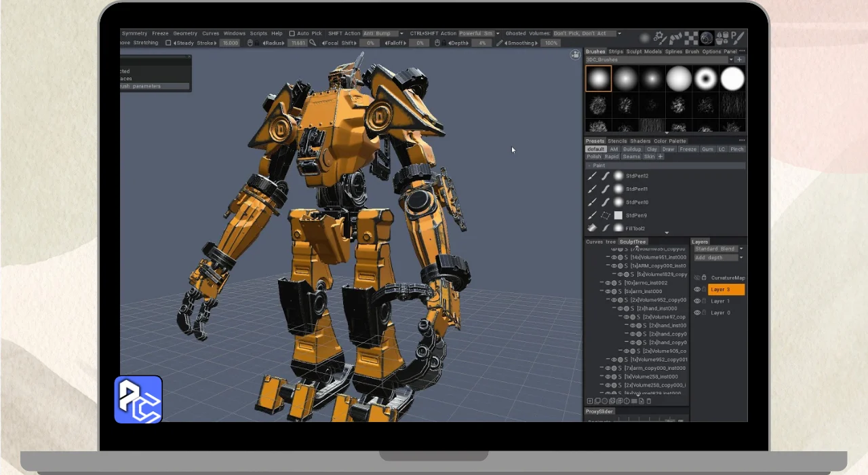868x475 pixels.
Task: Open the Geometry menu
Action: [184, 33]
